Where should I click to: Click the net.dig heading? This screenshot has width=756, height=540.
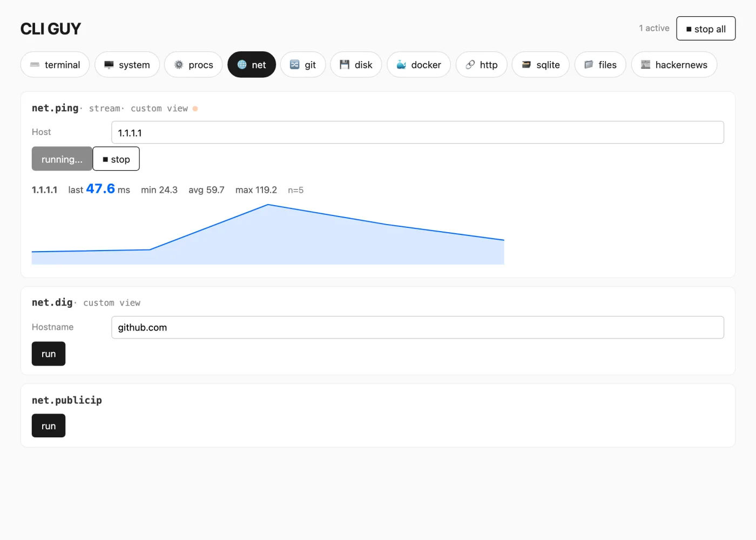point(52,302)
